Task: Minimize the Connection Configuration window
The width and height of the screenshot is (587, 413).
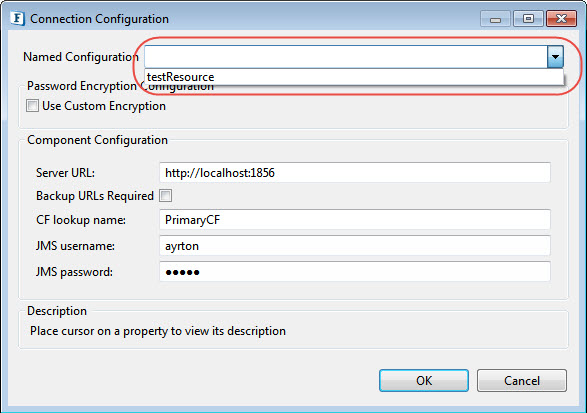Action: tap(495, 19)
